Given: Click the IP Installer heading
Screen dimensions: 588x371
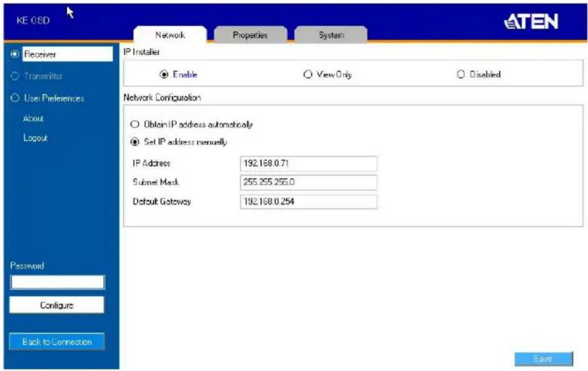Looking at the screenshot, I should tap(141, 52).
